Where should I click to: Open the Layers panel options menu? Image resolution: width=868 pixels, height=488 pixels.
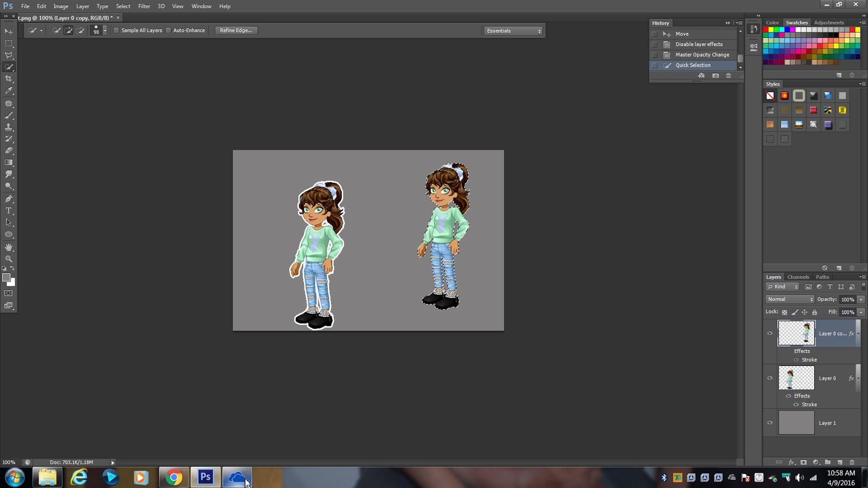[x=863, y=277]
